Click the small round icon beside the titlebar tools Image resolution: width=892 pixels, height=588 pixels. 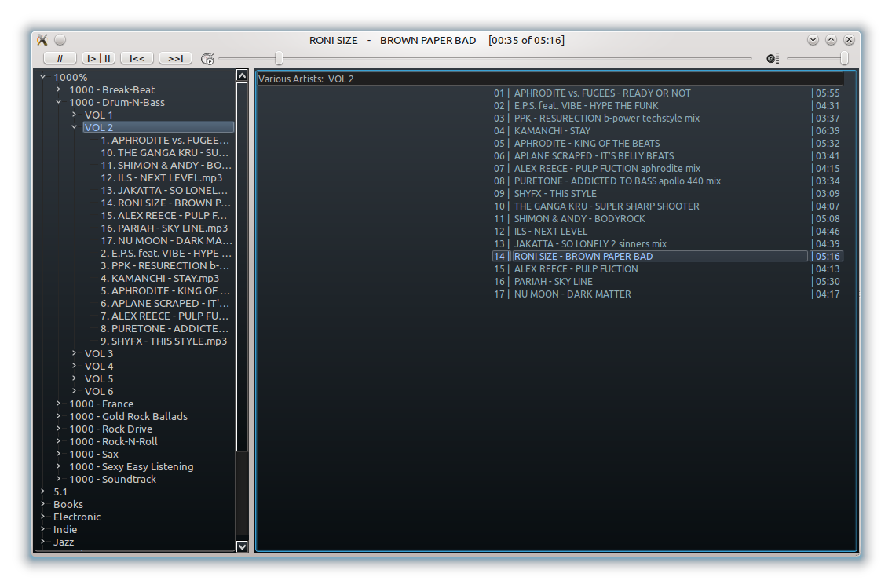(59, 38)
